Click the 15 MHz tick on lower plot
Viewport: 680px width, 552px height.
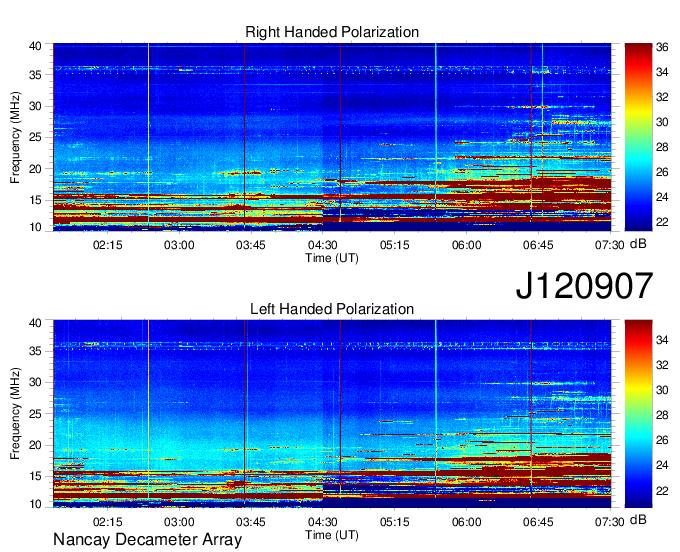[35, 477]
